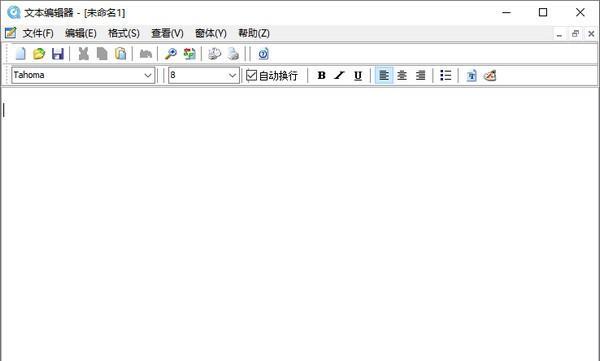Toggle bold formatting
This screenshot has width=600, height=361.
click(321, 75)
